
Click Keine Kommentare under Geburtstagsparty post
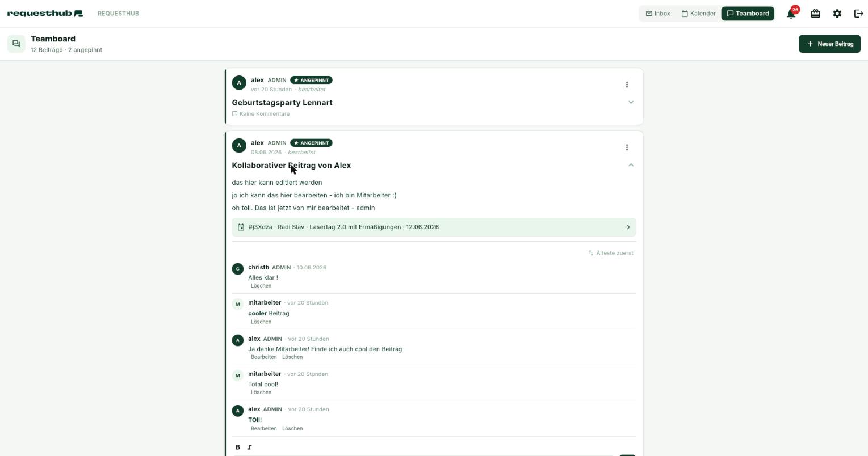tap(261, 114)
